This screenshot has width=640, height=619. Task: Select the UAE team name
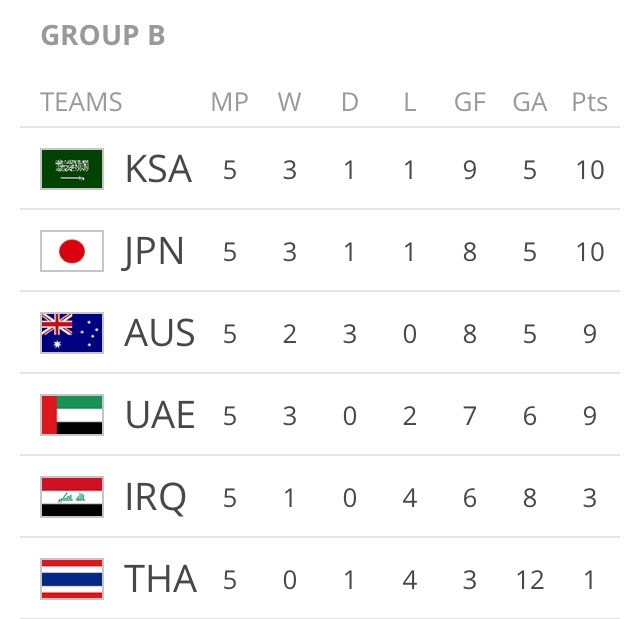click(x=160, y=415)
